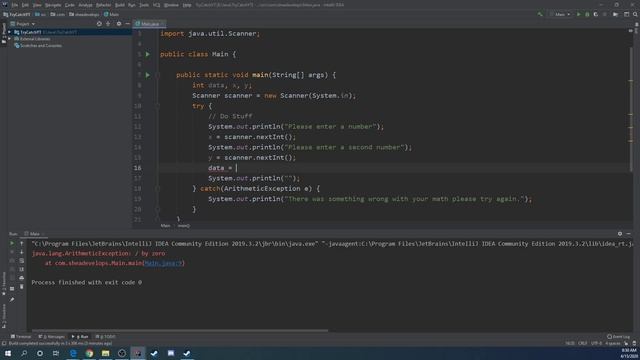Screen dimensions: 640x360
Task: Hide the Project panel with minus icon
Action: (x=127, y=24)
